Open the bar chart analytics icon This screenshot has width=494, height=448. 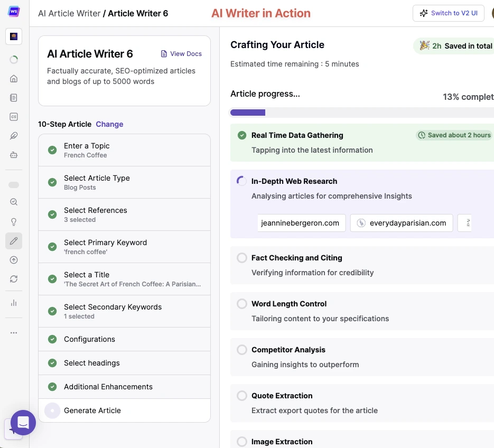14,303
